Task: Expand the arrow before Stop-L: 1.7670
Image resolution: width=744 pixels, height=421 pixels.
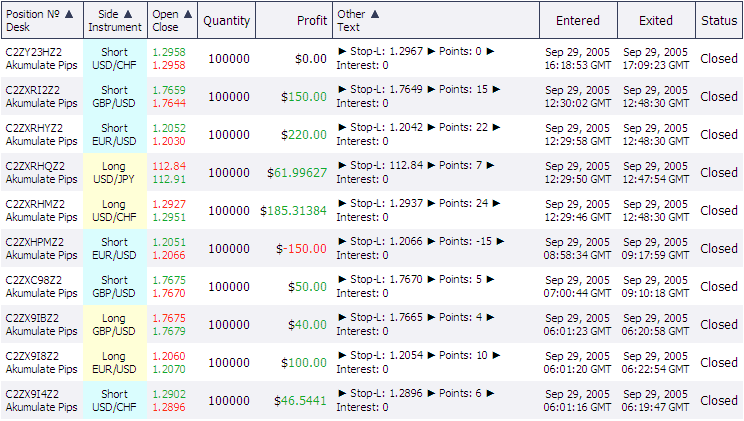Action: tap(342, 279)
